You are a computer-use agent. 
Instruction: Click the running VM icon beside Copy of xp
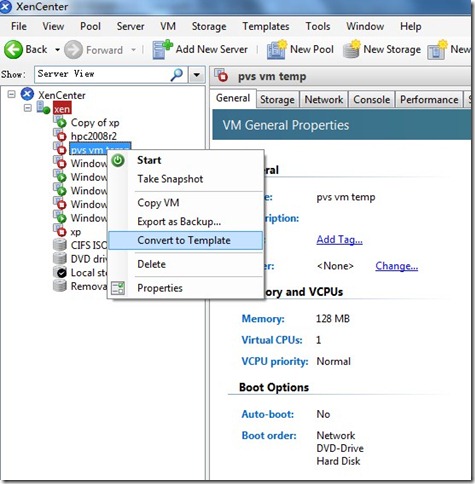60,122
